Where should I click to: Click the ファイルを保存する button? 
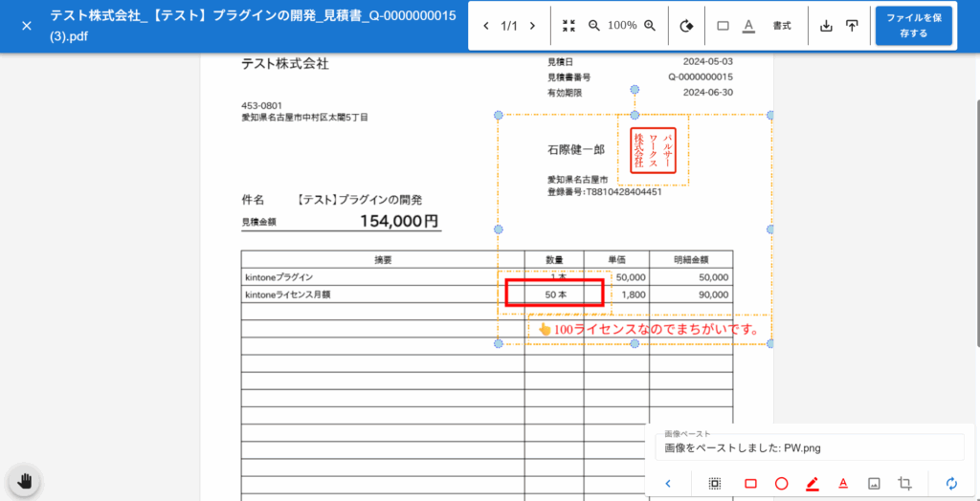tap(913, 26)
